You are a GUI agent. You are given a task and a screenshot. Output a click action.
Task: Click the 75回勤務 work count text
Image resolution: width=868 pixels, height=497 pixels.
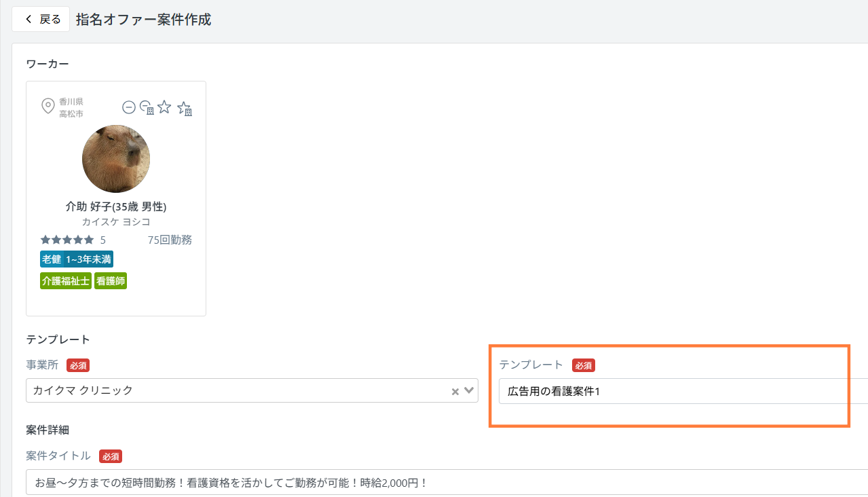170,240
